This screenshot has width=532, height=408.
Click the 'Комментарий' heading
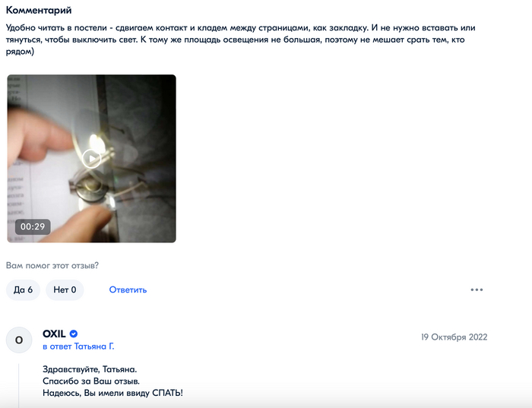click(x=39, y=10)
